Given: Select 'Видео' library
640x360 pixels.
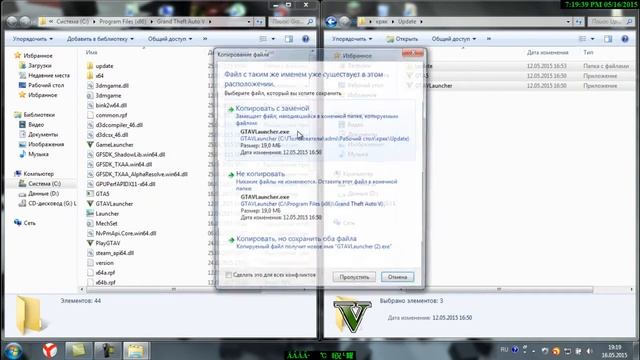Looking at the screenshot, I should pos(36,124).
